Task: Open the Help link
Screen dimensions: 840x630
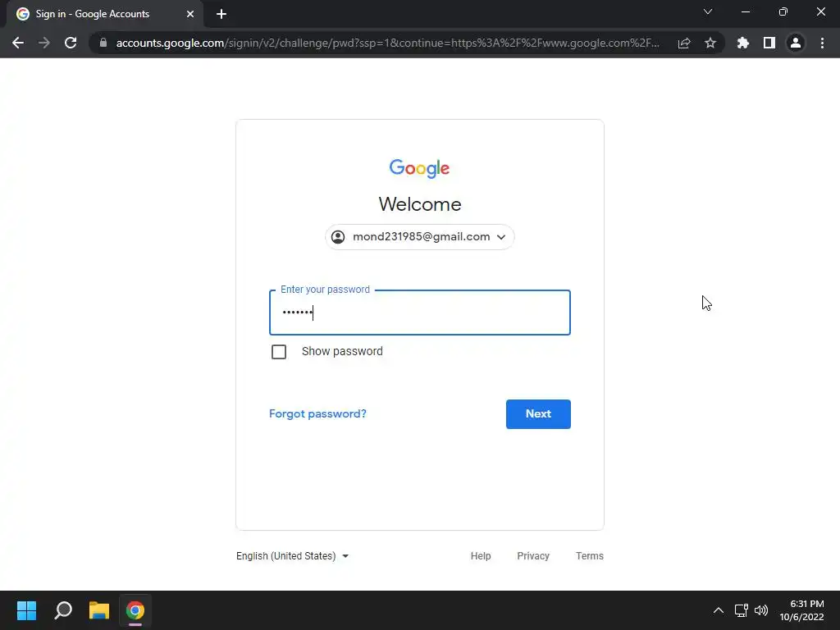Action: pyautogui.click(x=481, y=556)
